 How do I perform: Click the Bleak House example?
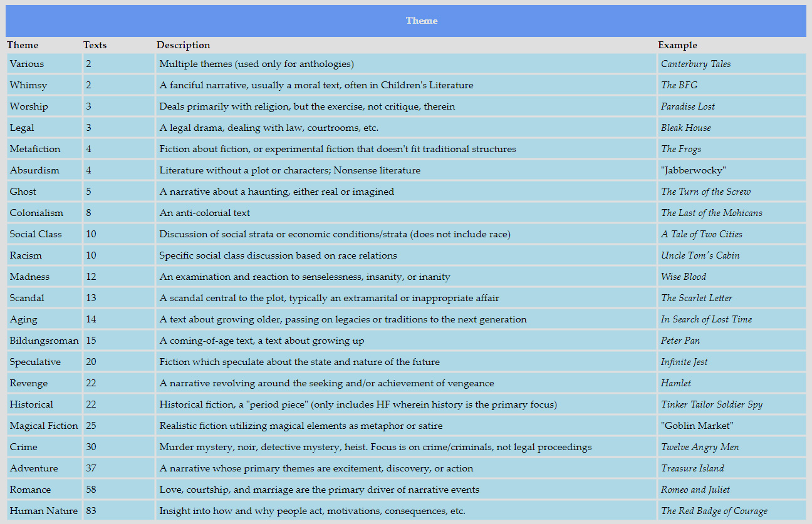[x=686, y=128]
